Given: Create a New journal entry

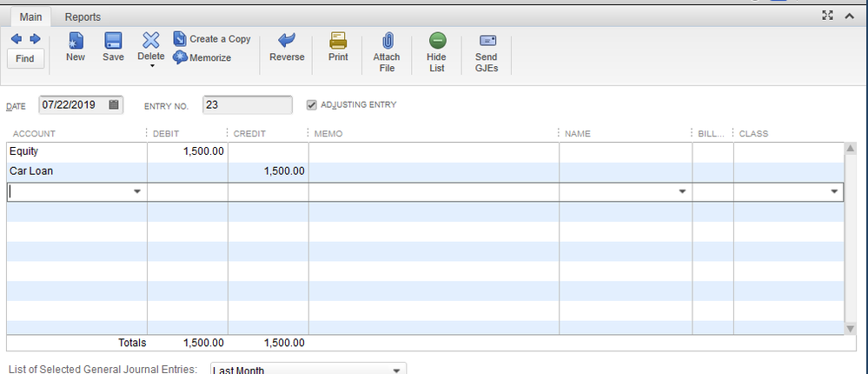Looking at the screenshot, I should pos(76,47).
